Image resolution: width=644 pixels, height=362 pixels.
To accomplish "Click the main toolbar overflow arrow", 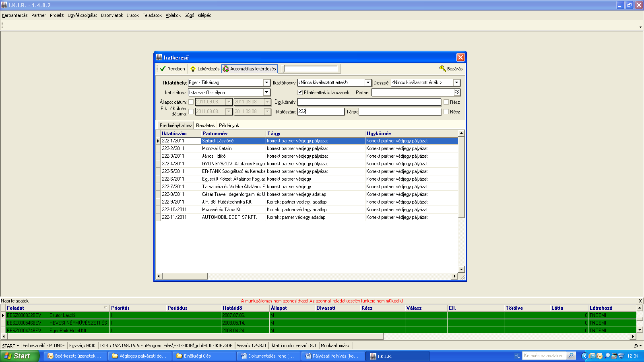I will [x=640, y=27].
